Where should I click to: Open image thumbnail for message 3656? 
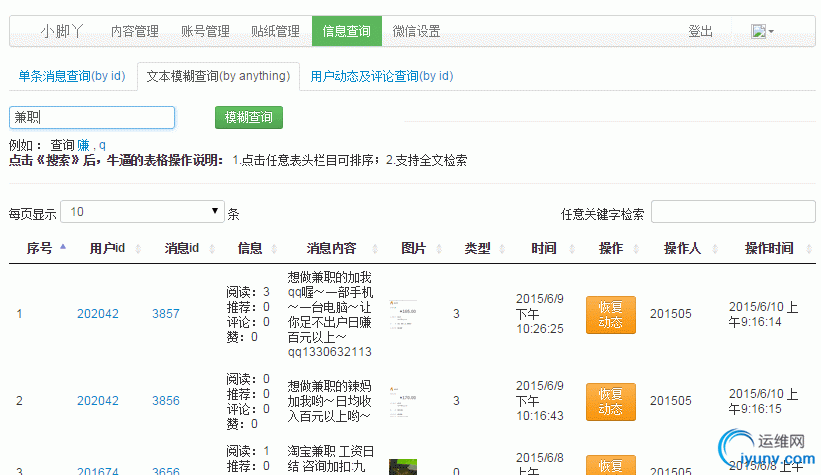(x=403, y=467)
